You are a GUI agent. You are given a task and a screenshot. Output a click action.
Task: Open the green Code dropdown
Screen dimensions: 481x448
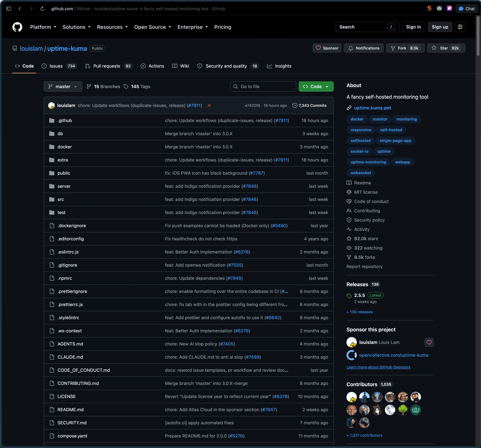click(316, 86)
